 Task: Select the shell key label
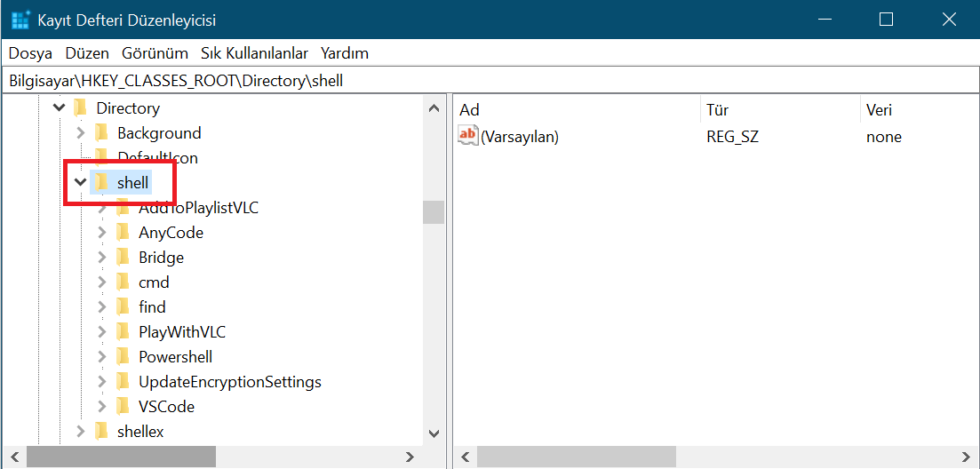tap(133, 182)
